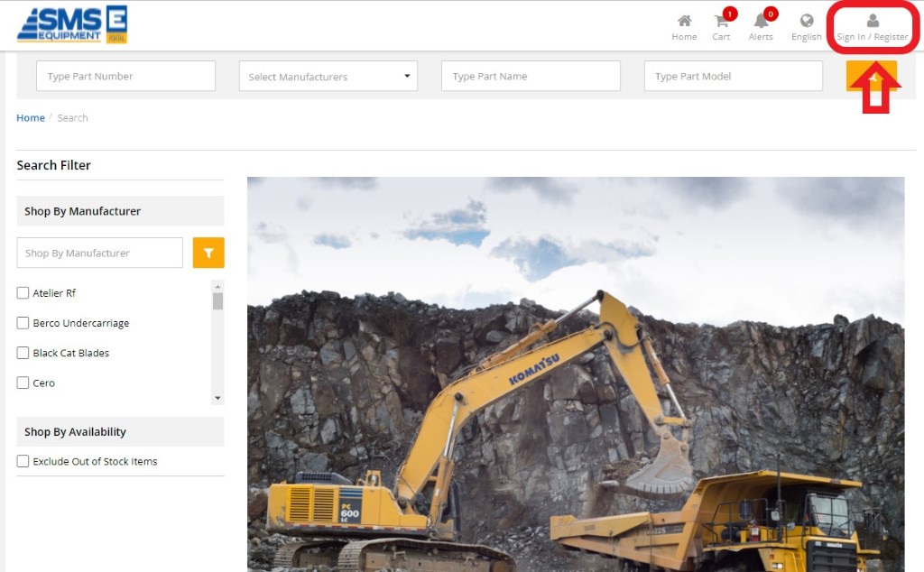Screen dimensions: 924x572
Task: Click the Search Filter heading
Action: (x=53, y=165)
